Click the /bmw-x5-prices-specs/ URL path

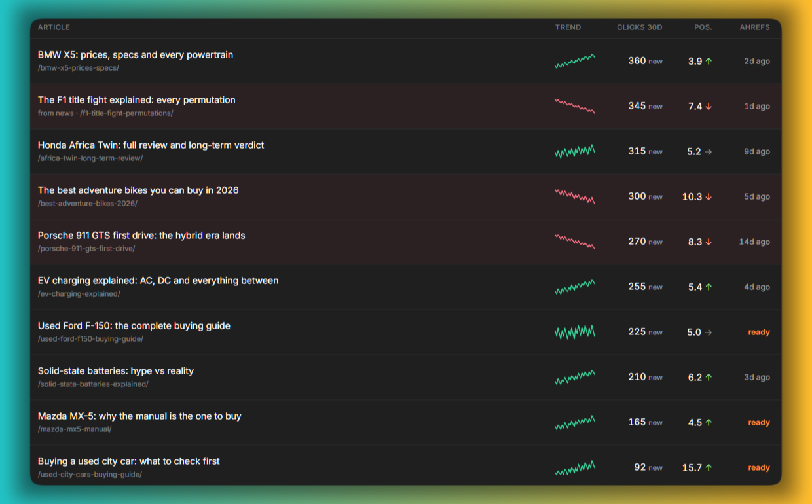(79, 68)
